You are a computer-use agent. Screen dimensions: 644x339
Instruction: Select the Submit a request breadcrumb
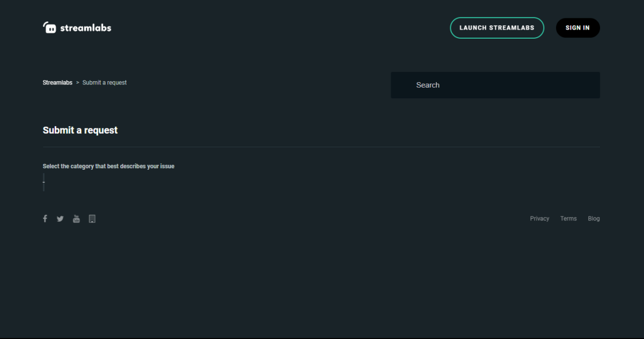click(x=105, y=83)
